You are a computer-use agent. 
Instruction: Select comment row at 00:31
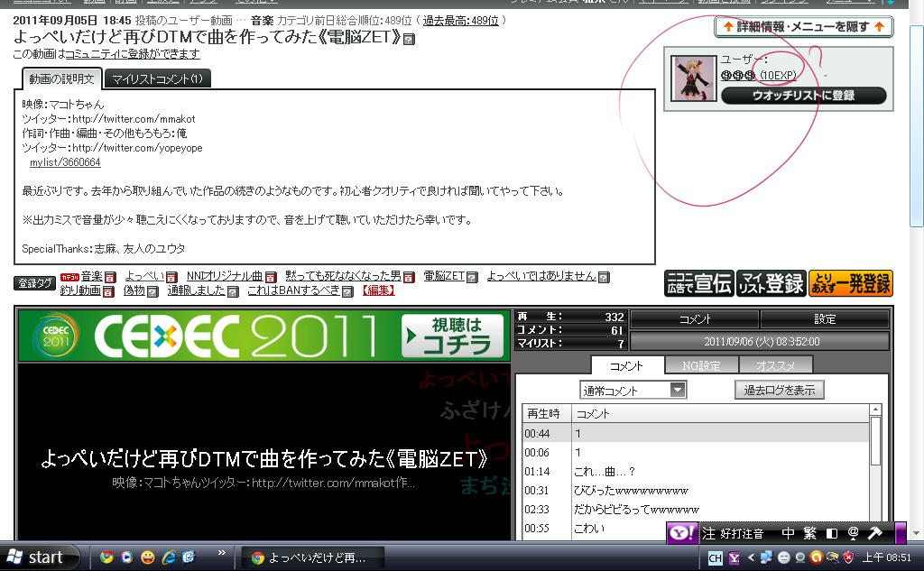tap(696, 491)
